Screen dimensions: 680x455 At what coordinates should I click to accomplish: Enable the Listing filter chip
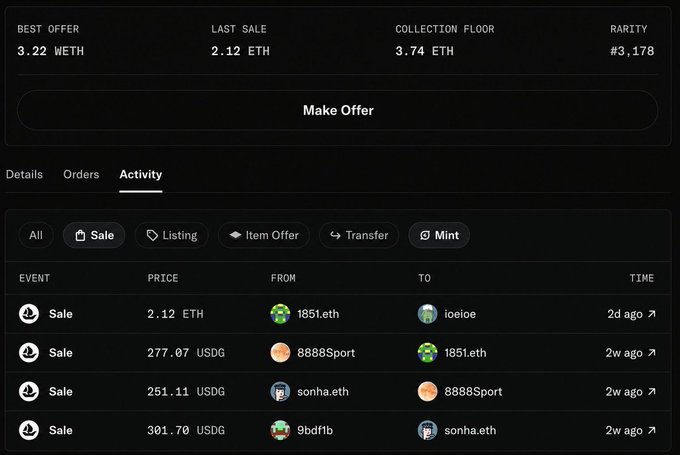tap(172, 235)
